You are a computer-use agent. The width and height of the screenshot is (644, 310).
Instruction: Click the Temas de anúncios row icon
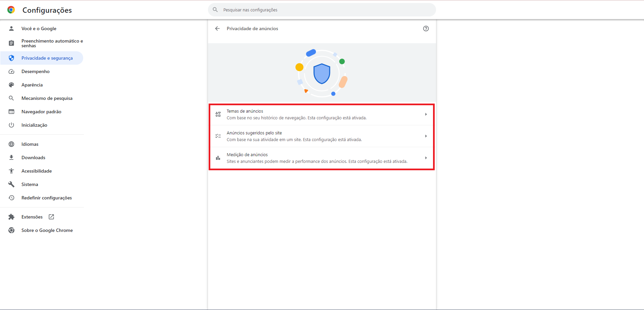tap(218, 114)
